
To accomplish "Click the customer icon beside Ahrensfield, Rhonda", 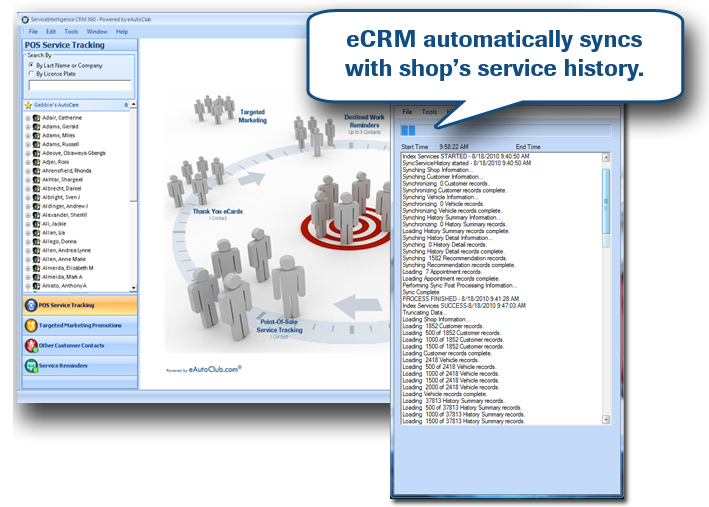I will coord(37,171).
